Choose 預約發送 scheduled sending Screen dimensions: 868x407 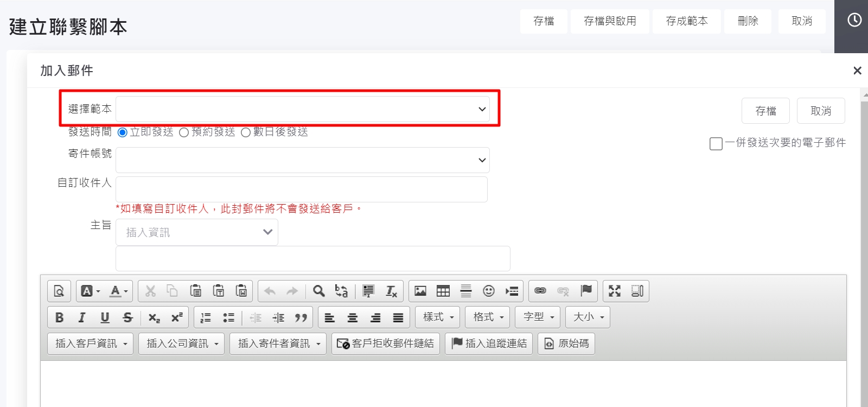coord(184,132)
